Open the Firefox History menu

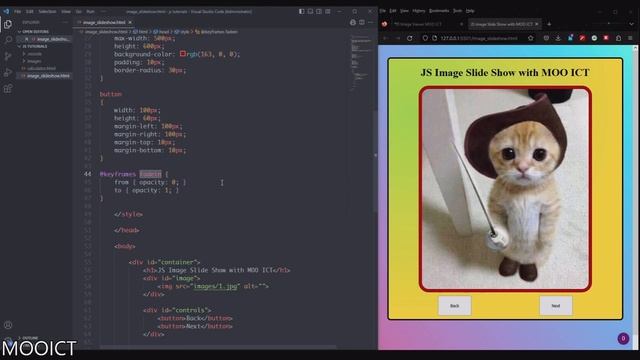tap(419, 11)
